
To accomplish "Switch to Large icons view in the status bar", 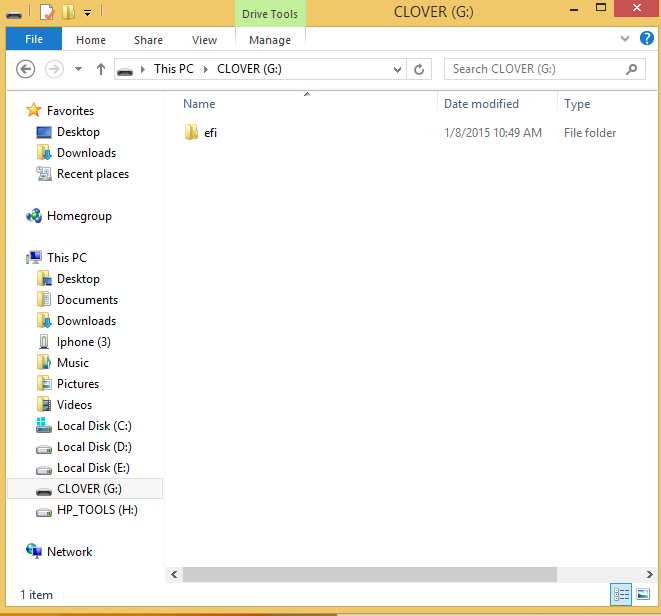I will pos(643,594).
